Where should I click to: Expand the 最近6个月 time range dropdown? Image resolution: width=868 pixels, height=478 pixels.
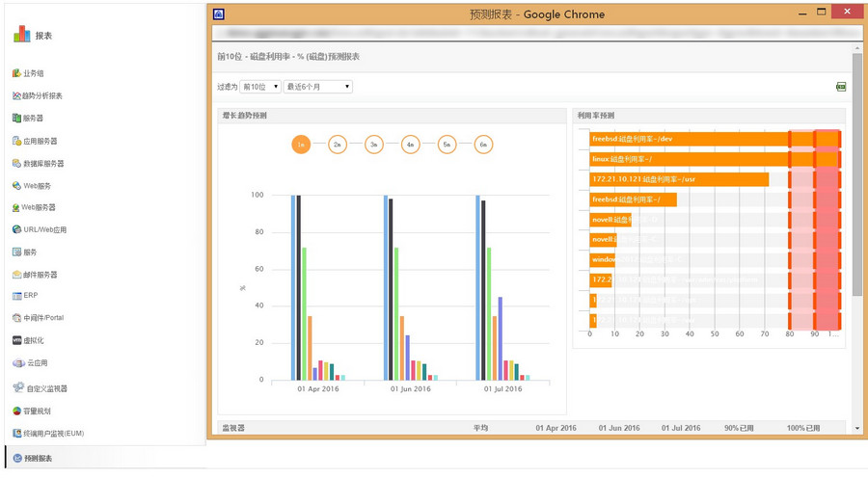click(317, 87)
